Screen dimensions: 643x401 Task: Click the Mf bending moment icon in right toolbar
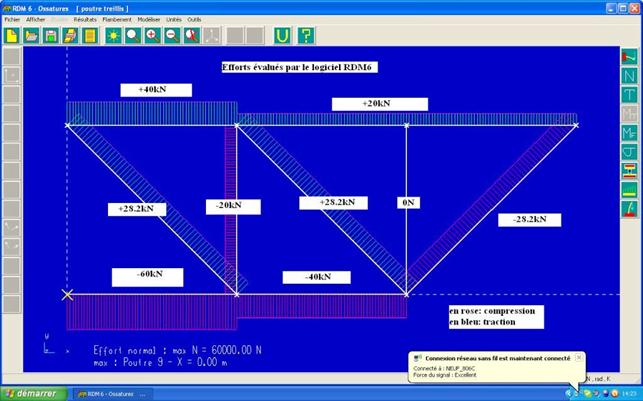pos(630,133)
